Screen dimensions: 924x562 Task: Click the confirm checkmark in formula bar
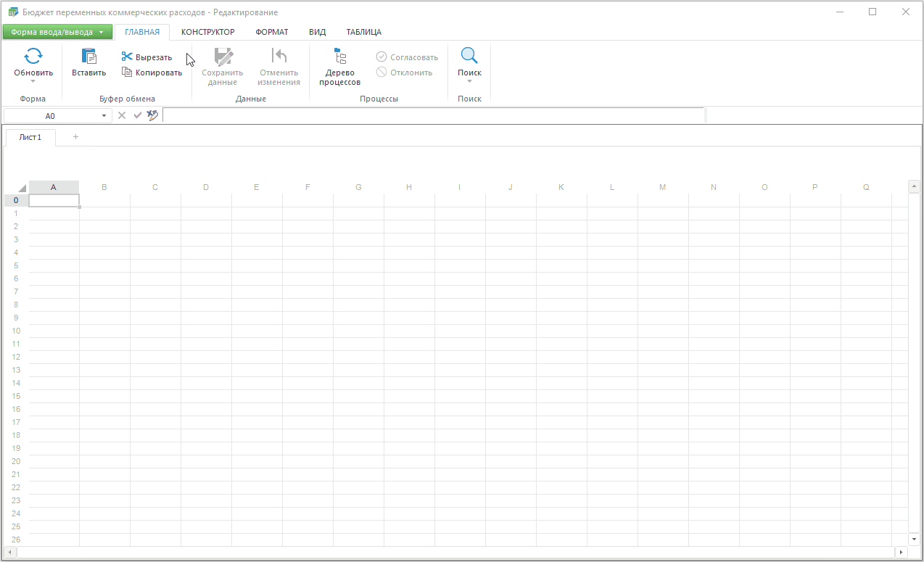[x=137, y=115]
